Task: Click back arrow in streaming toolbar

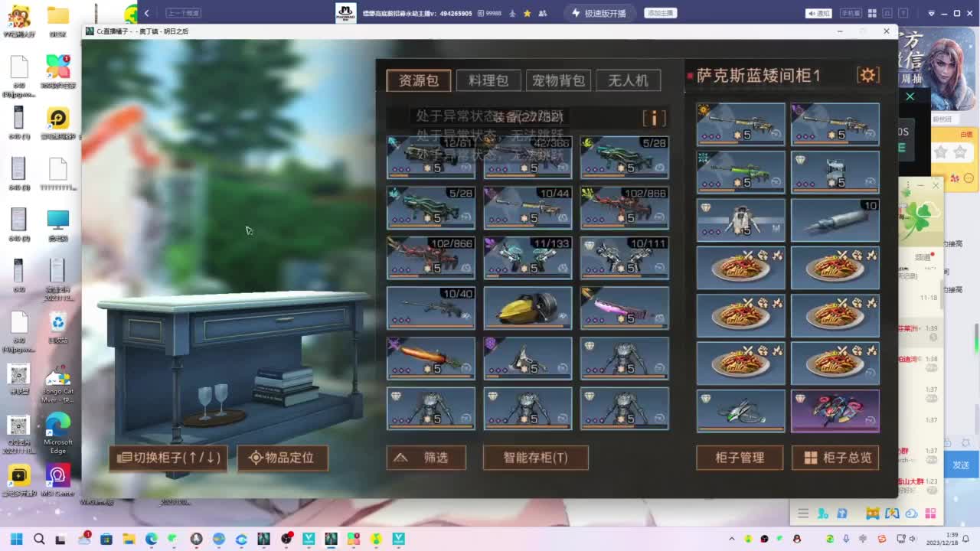Action: pyautogui.click(x=146, y=13)
